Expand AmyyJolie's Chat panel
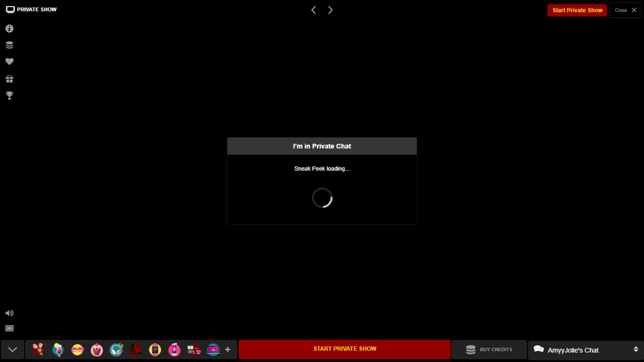 tap(585, 350)
